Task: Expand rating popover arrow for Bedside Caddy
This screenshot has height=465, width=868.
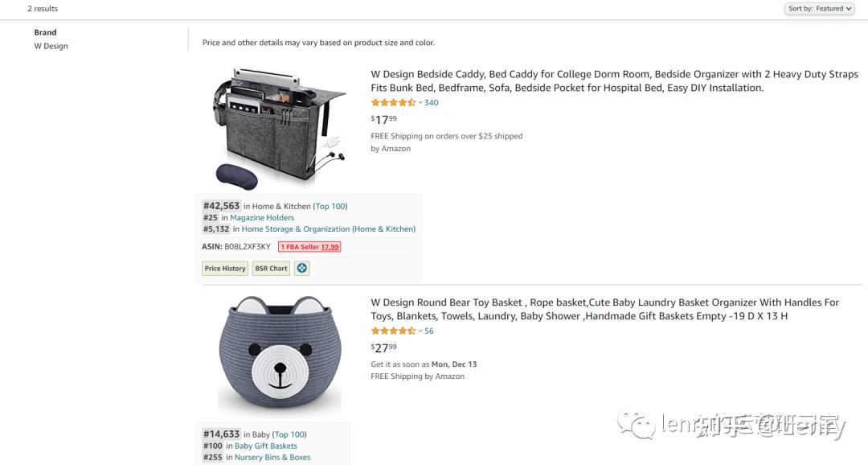Action: pyautogui.click(x=420, y=103)
